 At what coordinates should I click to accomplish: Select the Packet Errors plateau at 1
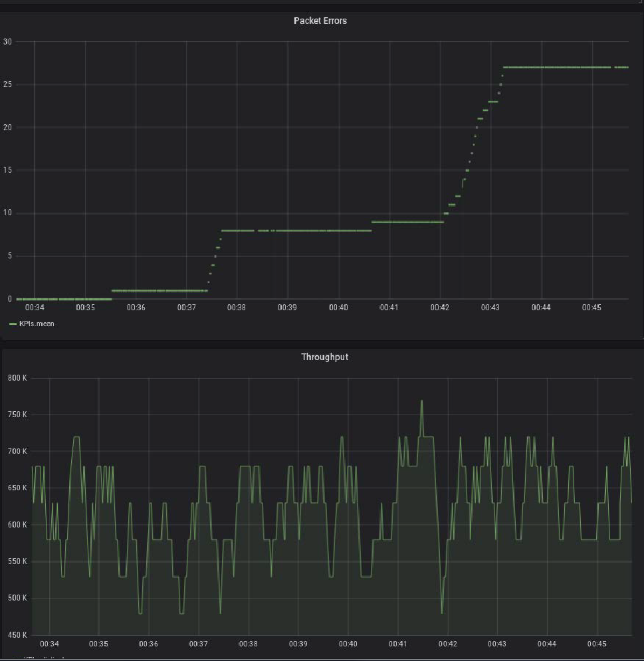pyautogui.click(x=160, y=290)
